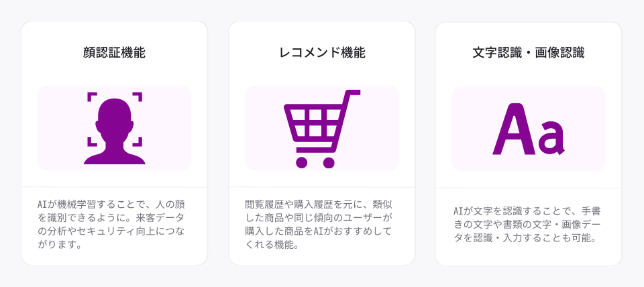Click the lowercase purple a letter
The image size is (644, 287).
(551, 138)
